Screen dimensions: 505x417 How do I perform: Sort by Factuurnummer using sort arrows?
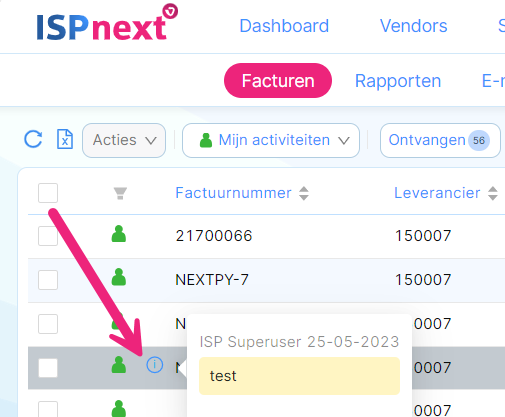(x=304, y=193)
